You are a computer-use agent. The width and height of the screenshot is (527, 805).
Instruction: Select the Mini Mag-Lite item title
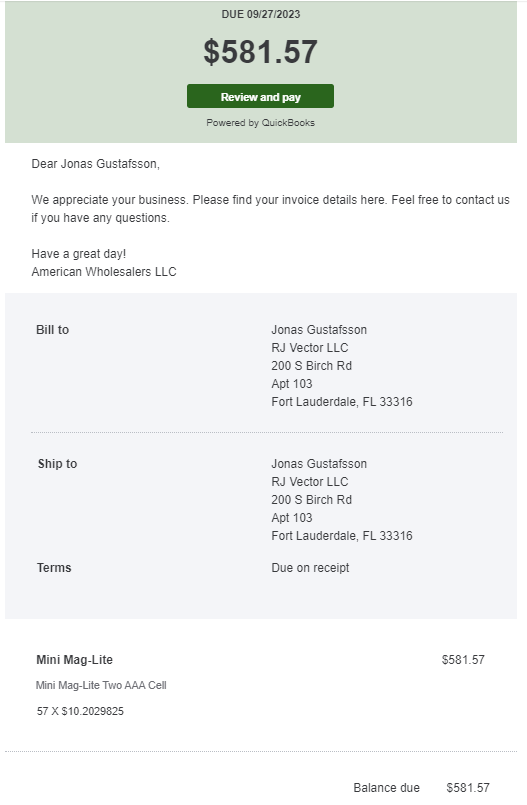tap(74, 660)
